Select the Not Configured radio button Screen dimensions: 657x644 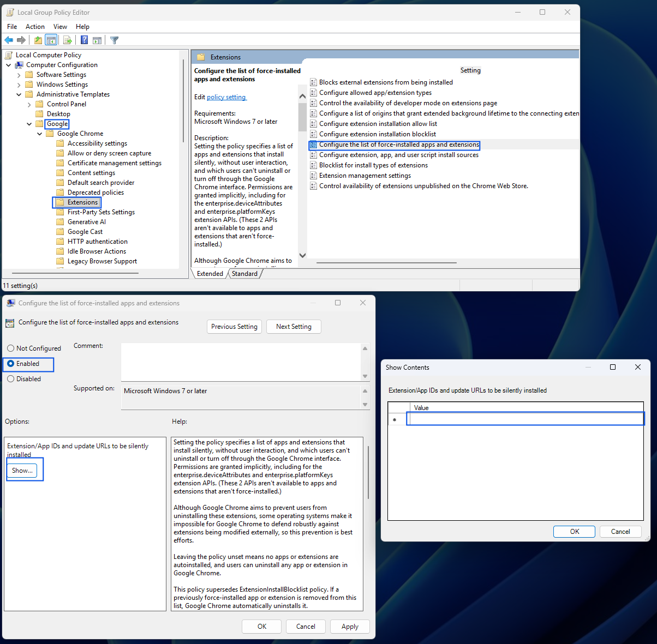10,348
